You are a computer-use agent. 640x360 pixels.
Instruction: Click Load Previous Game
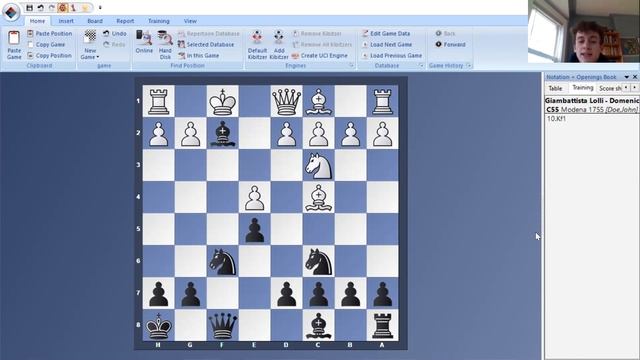tap(392, 56)
